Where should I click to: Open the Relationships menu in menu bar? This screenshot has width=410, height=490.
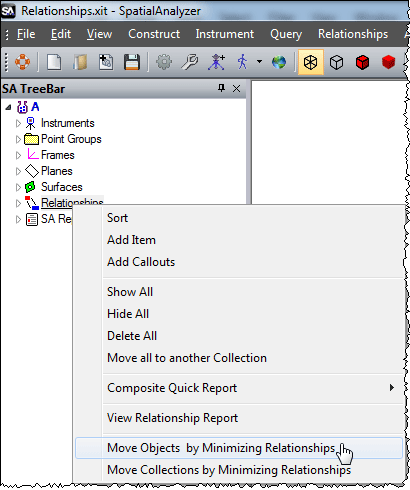[353, 34]
